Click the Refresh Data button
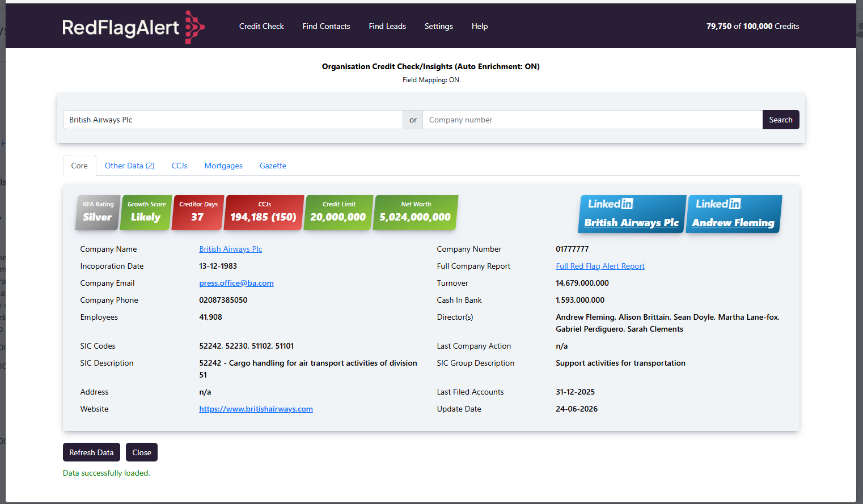 [91, 452]
